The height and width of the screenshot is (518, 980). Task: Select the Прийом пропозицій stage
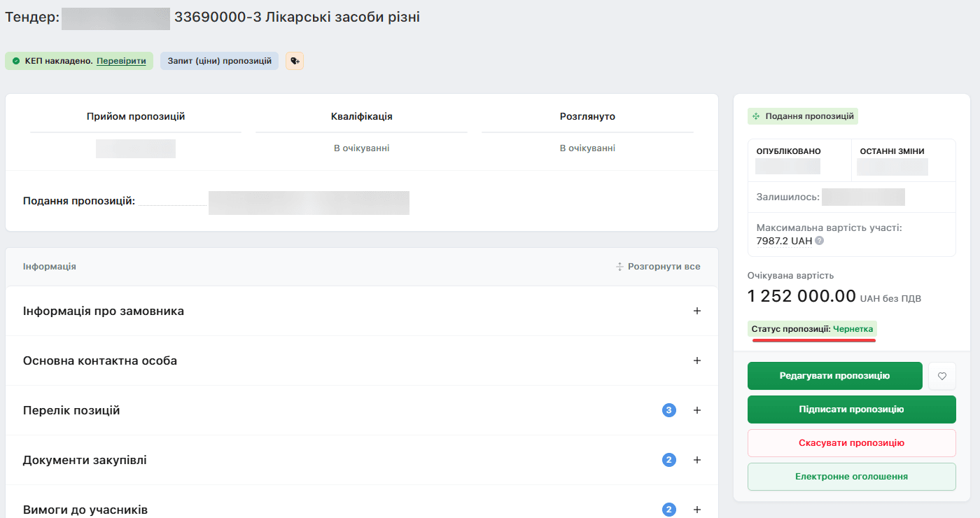coord(136,116)
